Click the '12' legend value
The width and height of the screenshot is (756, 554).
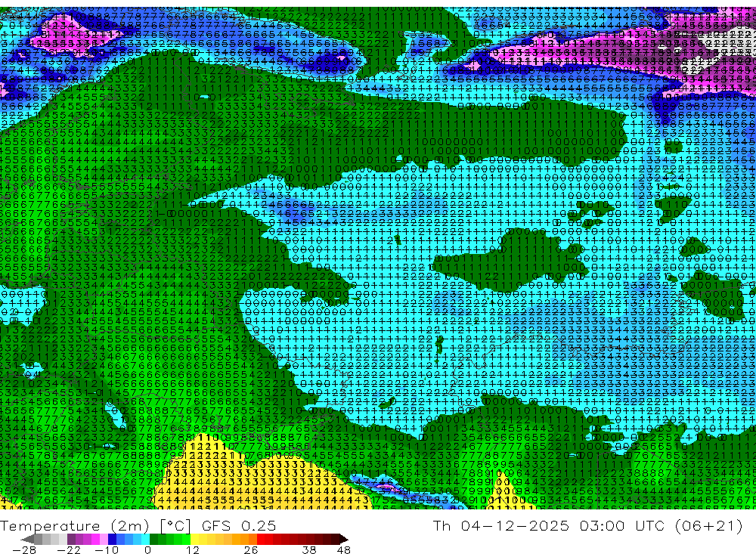pyautogui.click(x=192, y=550)
